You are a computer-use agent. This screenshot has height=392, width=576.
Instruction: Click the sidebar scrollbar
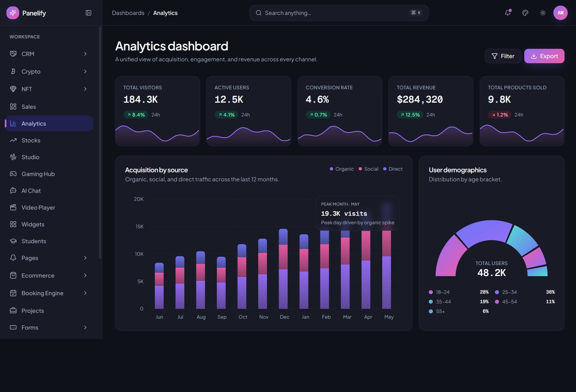[x=100, y=142]
